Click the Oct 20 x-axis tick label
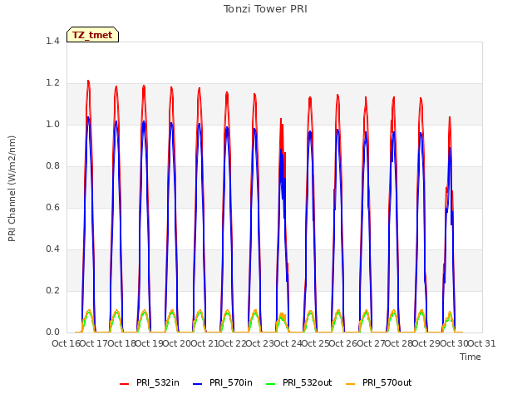The image size is (532, 399). pos(177,343)
